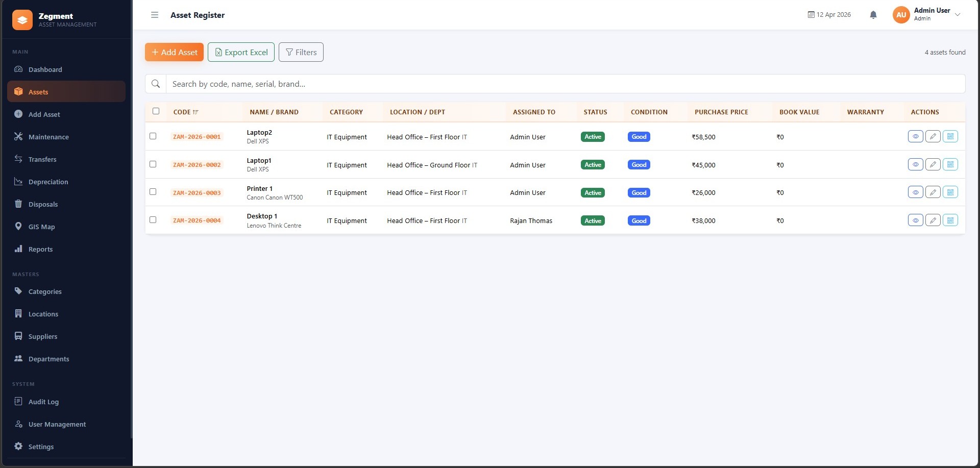Click the notification bell icon
Viewport: 980px width, 468px height.
click(x=873, y=15)
